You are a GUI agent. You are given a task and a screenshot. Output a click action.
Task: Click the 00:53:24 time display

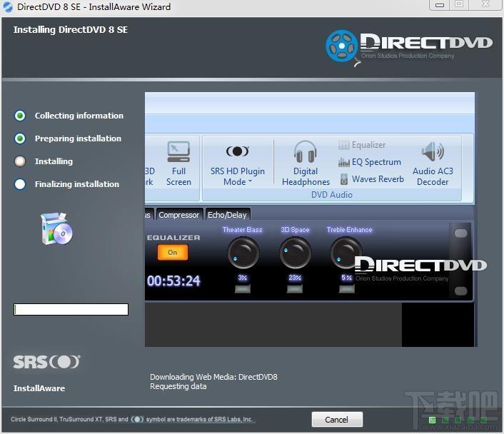pos(174,281)
